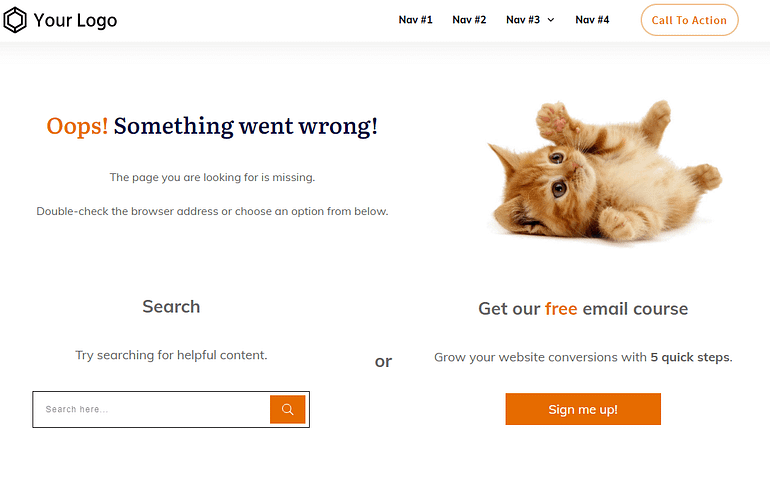Click the Call To Action button
The width and height of the screenshot is (770, 488).
click(x=689, y=20)
